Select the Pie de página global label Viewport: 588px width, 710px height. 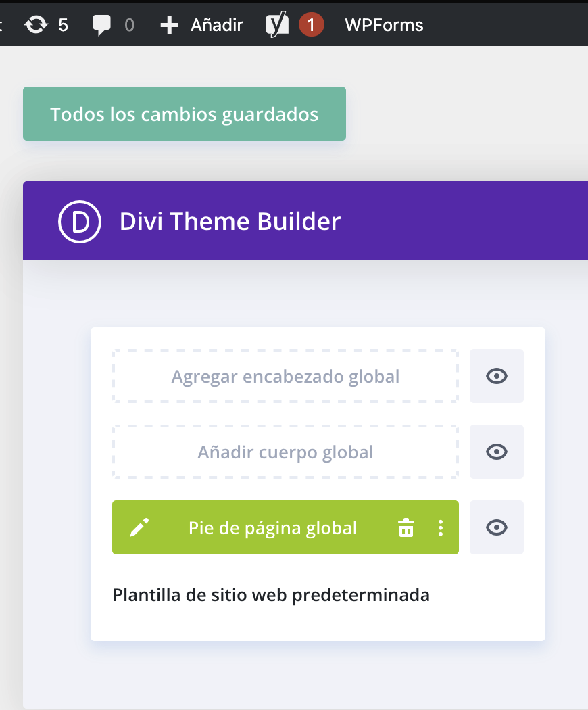[272, 528]
